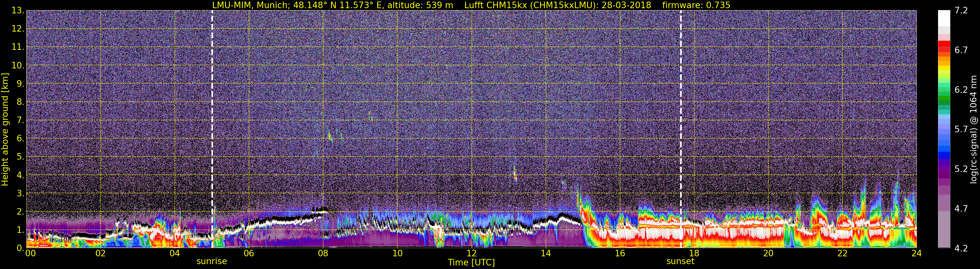Screen dimensions: 980x269
Task: Click the 'Height above ground [km]' axis label
Action: point(5,129)
